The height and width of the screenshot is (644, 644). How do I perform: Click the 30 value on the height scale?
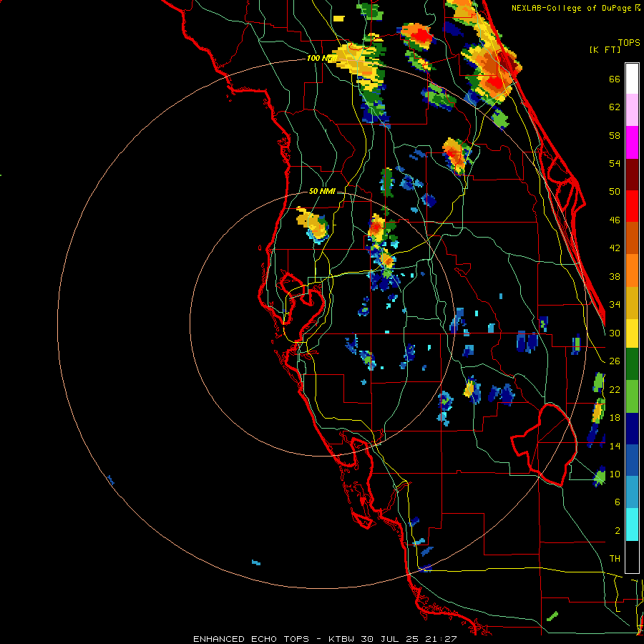pyautogui.click(x=615, y=333)
